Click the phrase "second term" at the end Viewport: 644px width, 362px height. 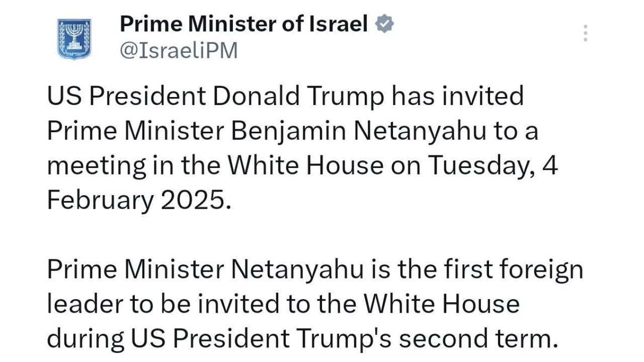pos(478,339)
